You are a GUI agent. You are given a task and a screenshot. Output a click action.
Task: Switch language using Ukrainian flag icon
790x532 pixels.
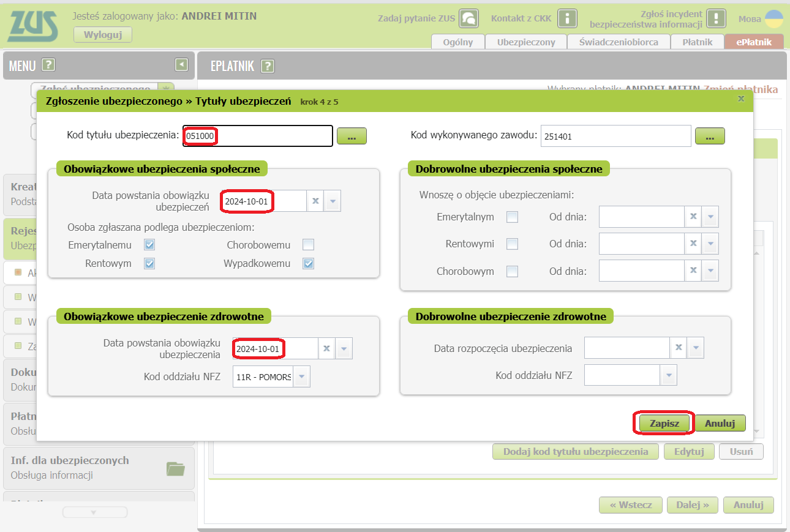[775, 18]
